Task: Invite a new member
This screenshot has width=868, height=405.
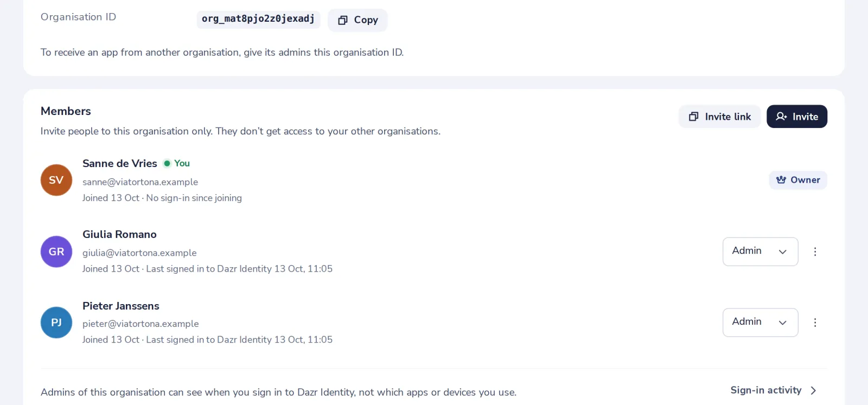Action: (796, 117)
